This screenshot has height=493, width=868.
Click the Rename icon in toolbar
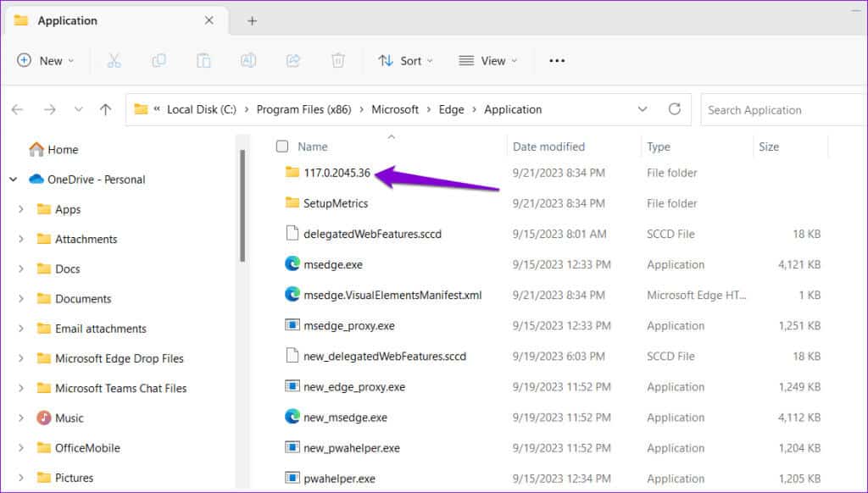(248, 61)
